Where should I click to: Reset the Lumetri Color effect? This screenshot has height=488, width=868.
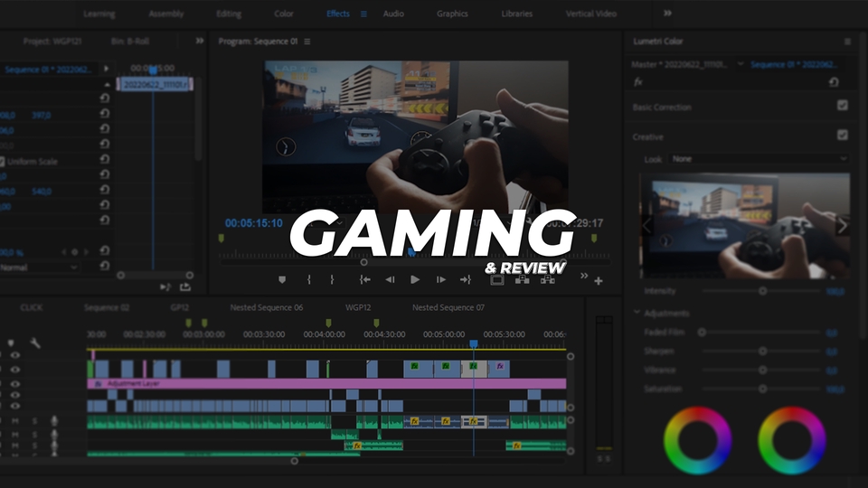834,82
